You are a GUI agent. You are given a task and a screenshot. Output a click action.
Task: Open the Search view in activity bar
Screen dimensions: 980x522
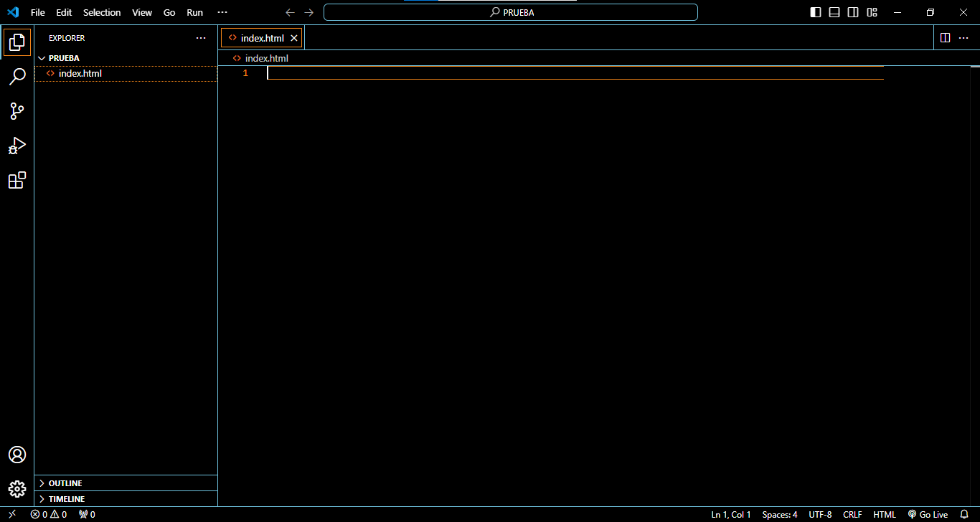coord(17,77)
